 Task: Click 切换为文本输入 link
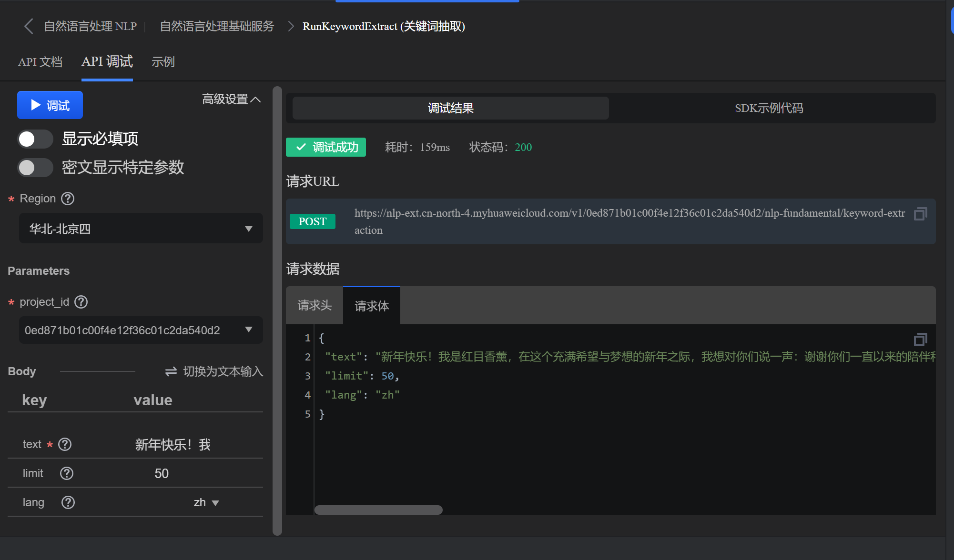pos(214,371)
